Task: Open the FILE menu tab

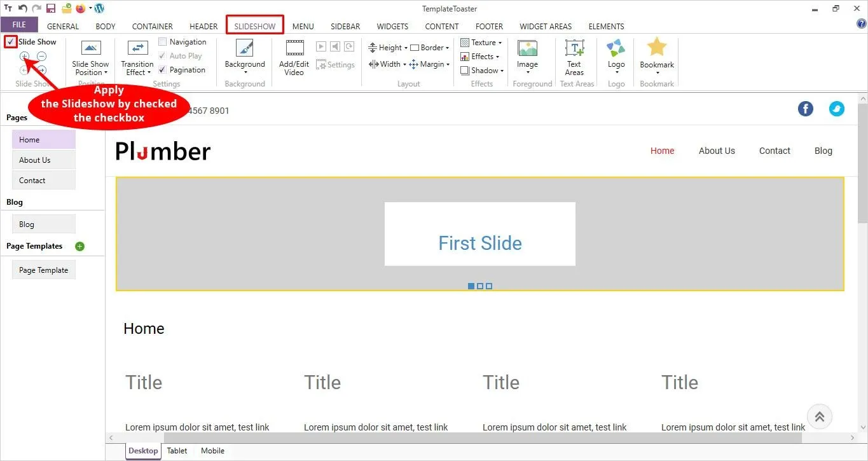Action: [x=19, y=25]
